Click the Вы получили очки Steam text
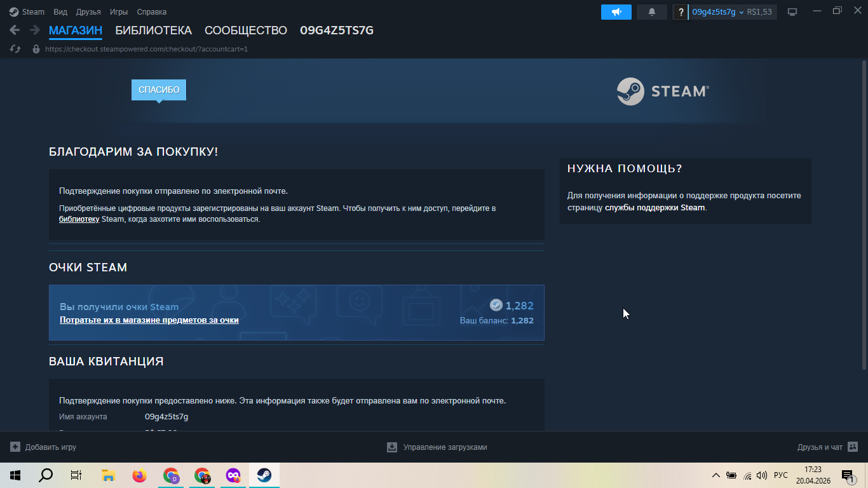This screenshot has width=868, height=488. click(x=119, y=307)
